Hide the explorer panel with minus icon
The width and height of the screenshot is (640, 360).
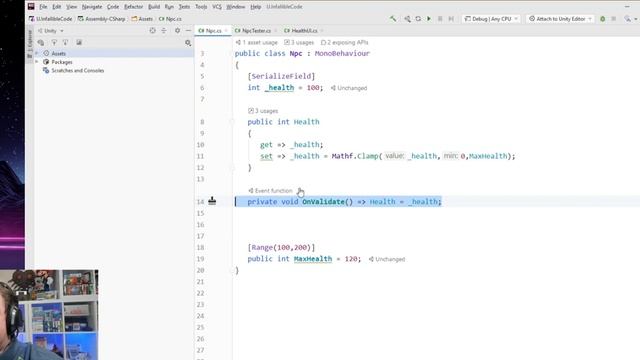point(188,31)
